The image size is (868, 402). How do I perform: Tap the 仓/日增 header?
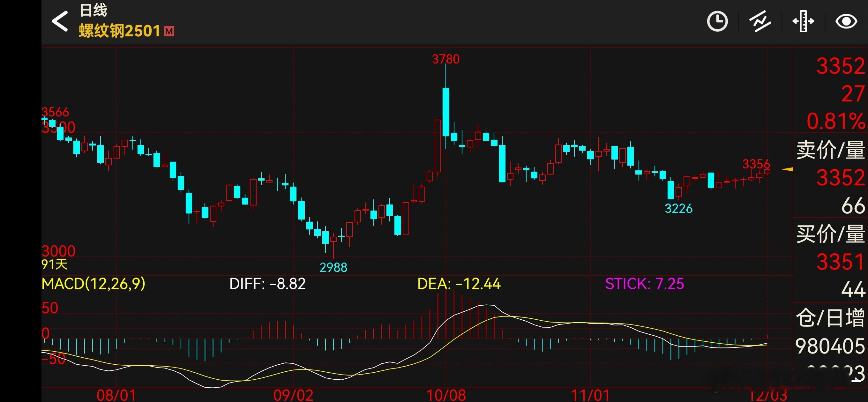coord(831,318)
